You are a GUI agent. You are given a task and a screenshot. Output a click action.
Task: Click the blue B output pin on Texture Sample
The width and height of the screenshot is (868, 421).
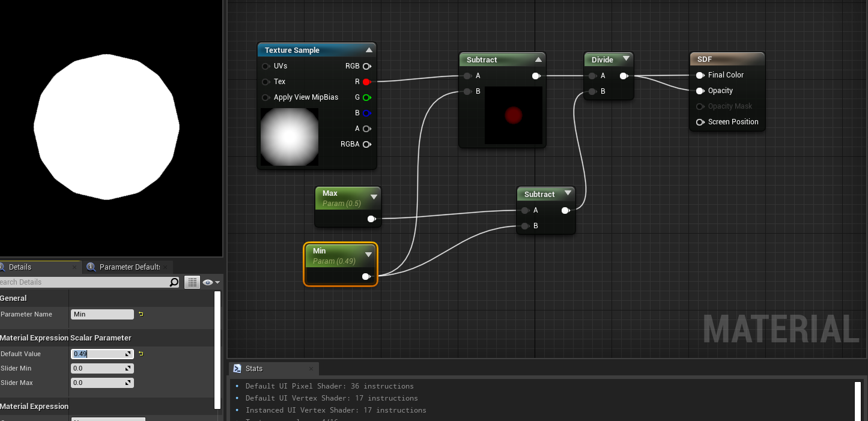pos(366,113)
